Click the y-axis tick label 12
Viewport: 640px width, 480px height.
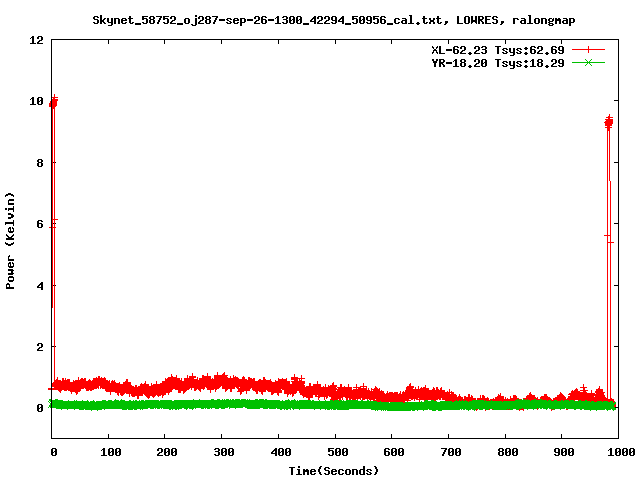click(36, 40)
